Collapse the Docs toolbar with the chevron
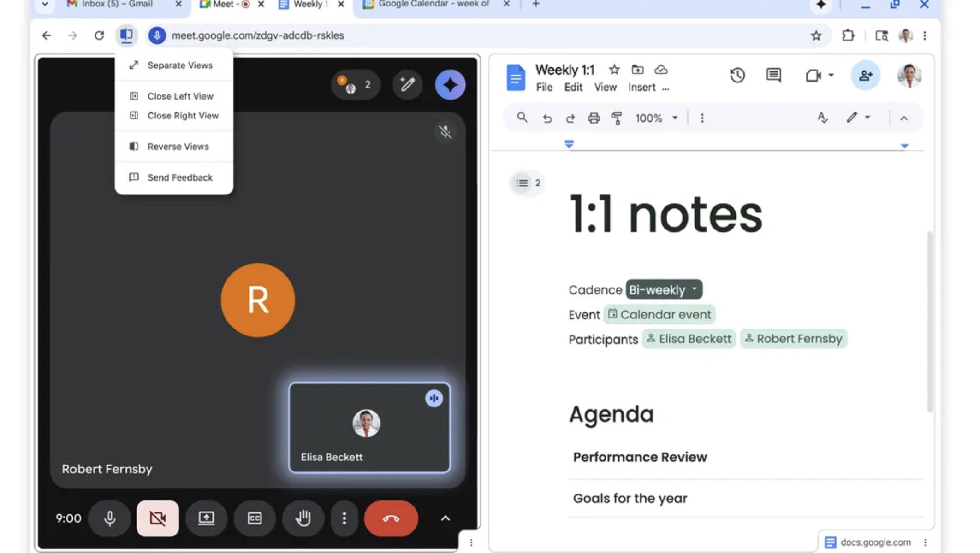This screenshot has height=553, width=980. (x=903, y=118)
